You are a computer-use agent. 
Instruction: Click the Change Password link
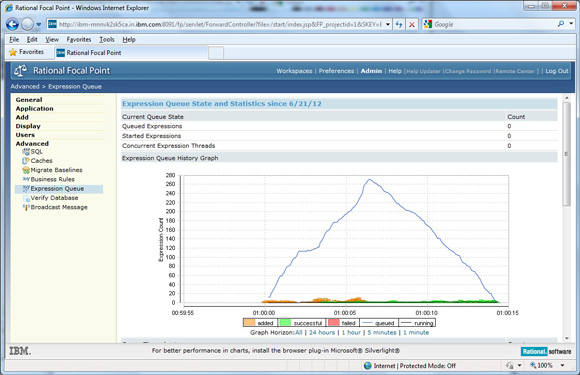pyautogui.click(x=468, y=71)
